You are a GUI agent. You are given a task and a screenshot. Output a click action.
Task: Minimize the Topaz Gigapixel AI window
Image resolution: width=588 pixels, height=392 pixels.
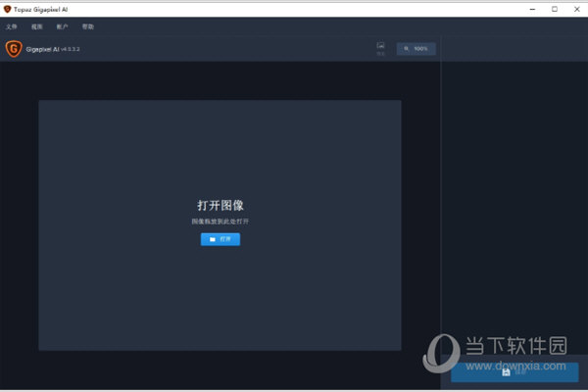(532, 9)
